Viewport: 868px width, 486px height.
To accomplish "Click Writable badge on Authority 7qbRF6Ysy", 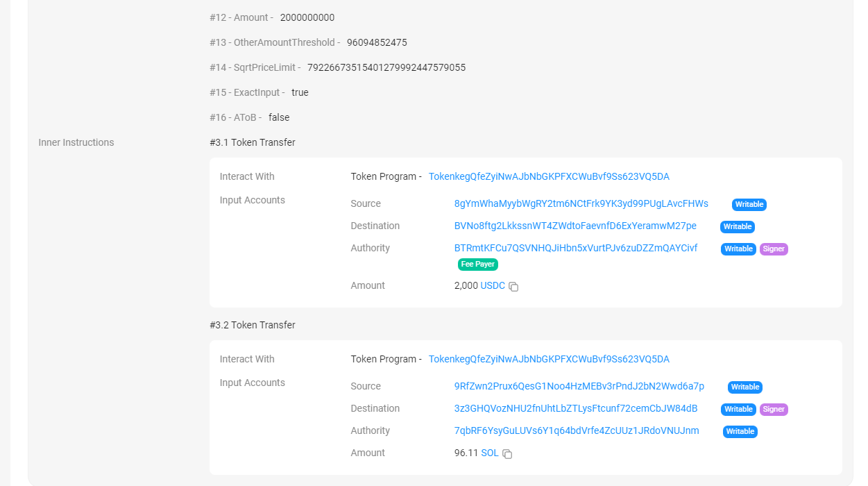I will 740,431.
